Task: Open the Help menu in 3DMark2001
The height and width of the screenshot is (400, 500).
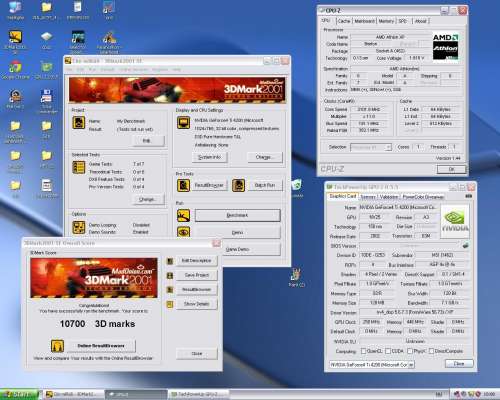Action: click(176, 69)
